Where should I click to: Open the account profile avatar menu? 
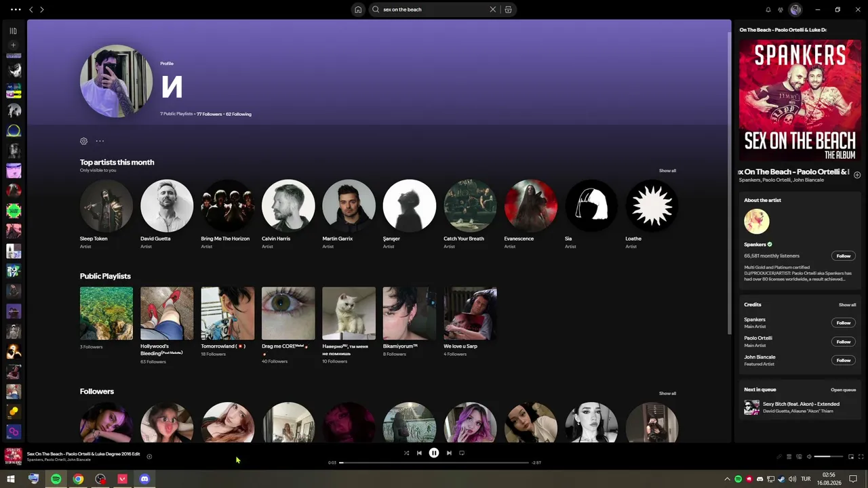[x=795, y=9]
